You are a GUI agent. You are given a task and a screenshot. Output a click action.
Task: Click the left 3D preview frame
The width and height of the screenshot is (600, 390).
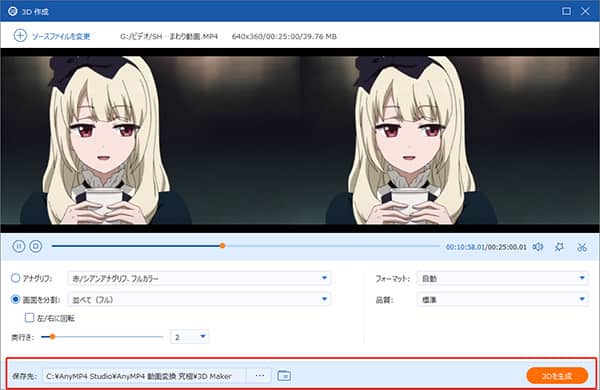pos(150,140)
